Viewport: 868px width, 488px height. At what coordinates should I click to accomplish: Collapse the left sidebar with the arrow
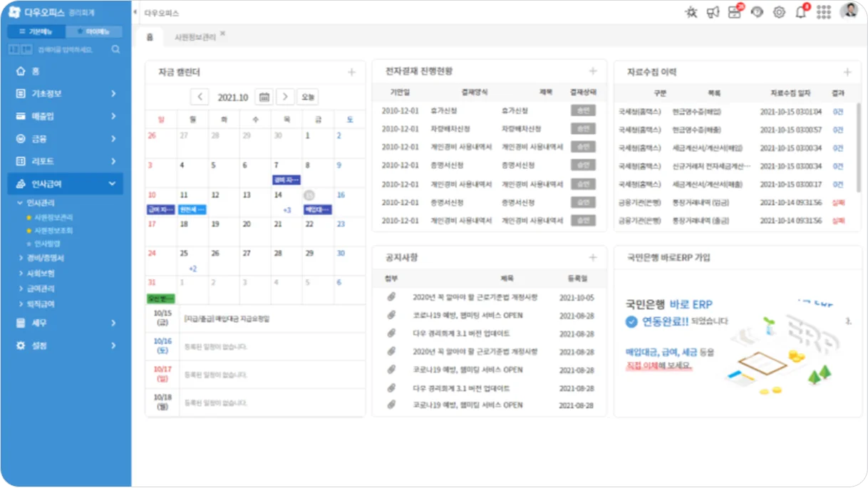tap(135, 13)
